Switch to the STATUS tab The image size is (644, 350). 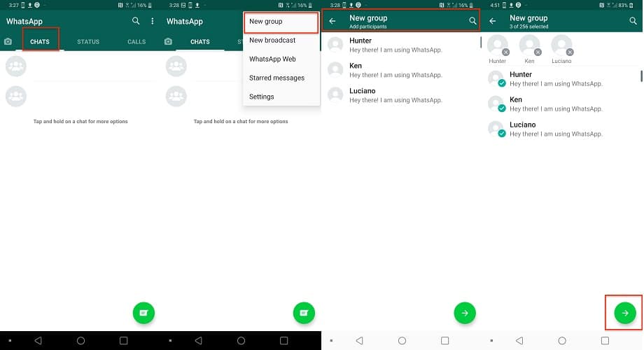click(88, 41)
